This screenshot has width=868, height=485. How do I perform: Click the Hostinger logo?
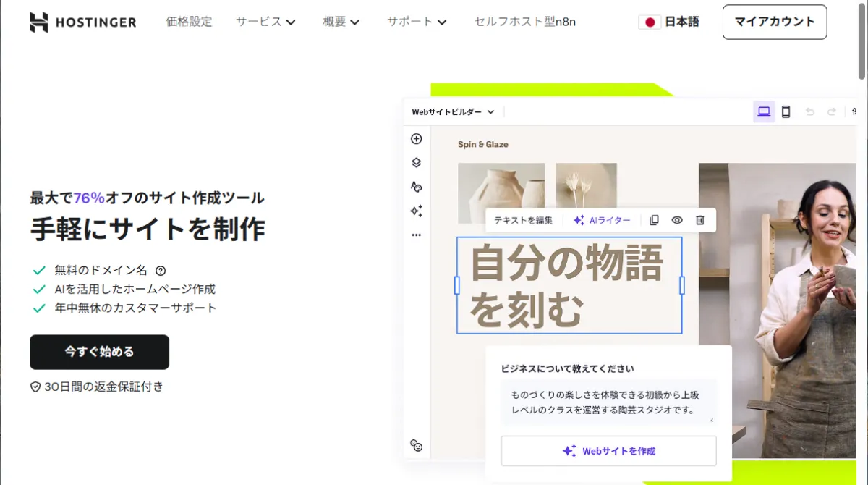coord(82,22)
